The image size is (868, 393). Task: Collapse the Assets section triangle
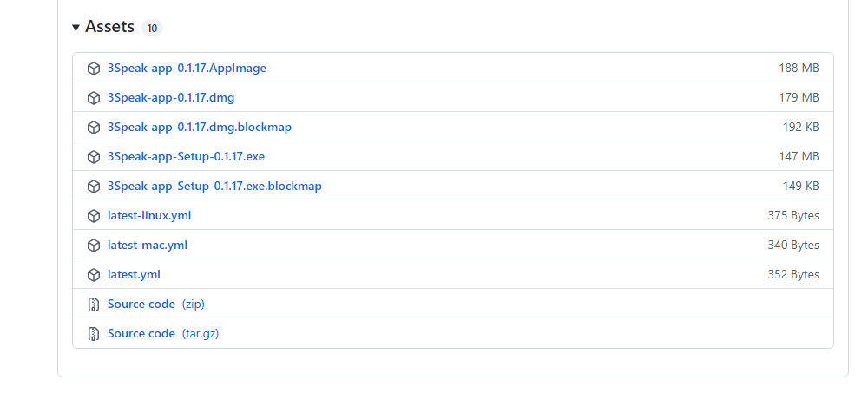tap(76, 28)
